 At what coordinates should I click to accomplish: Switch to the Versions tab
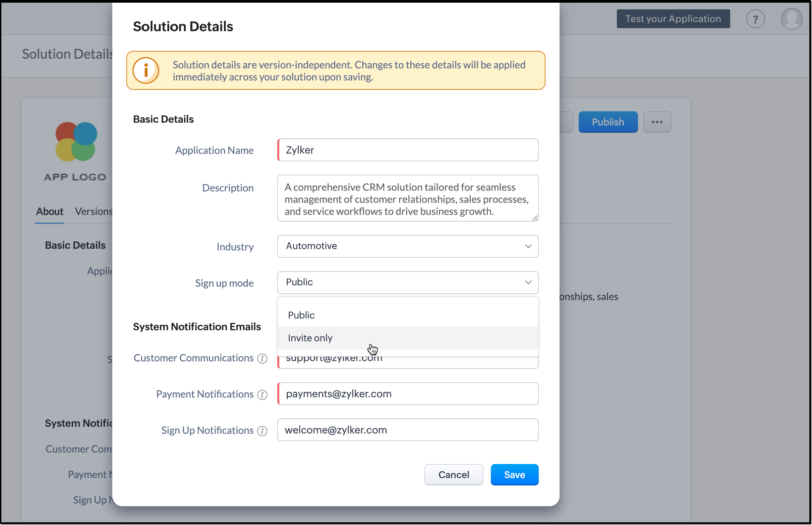coord(94,211)
